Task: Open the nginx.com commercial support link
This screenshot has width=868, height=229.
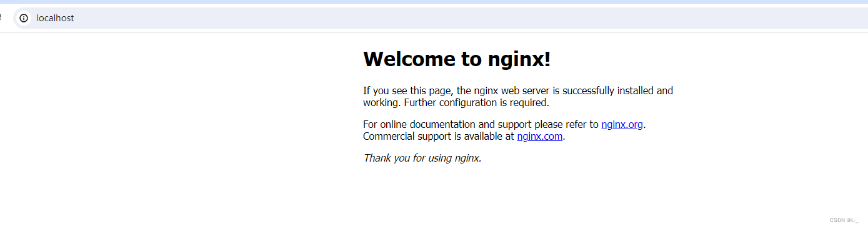Action: (539, 136)
